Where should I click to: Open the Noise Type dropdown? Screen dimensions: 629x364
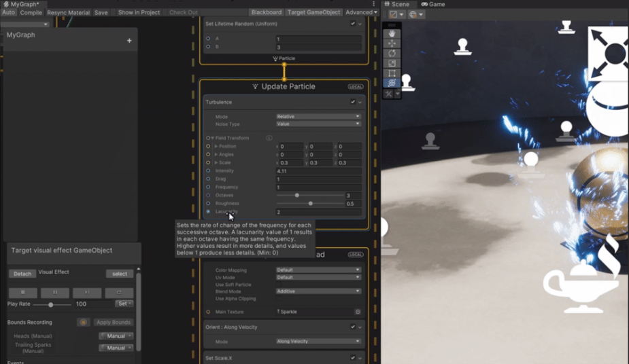click(x=318, y=124)
